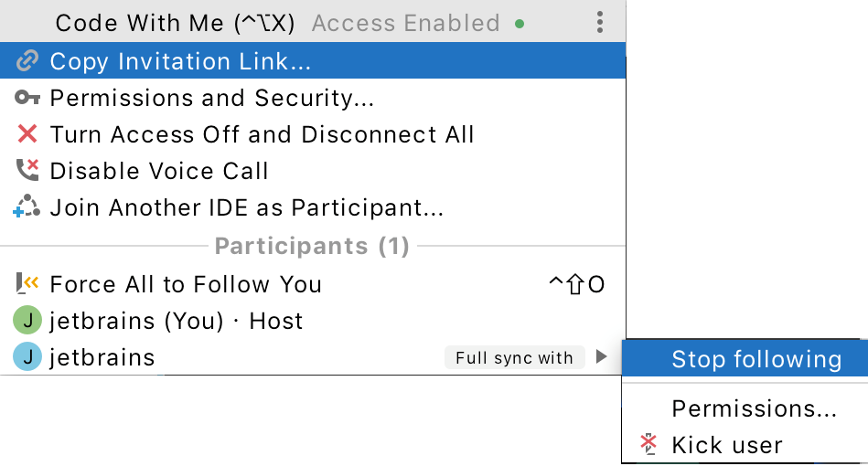Select Stop following in the submenu
This screenshot has height=466, width=868.
pyautogui.click(x=755, y=359)
